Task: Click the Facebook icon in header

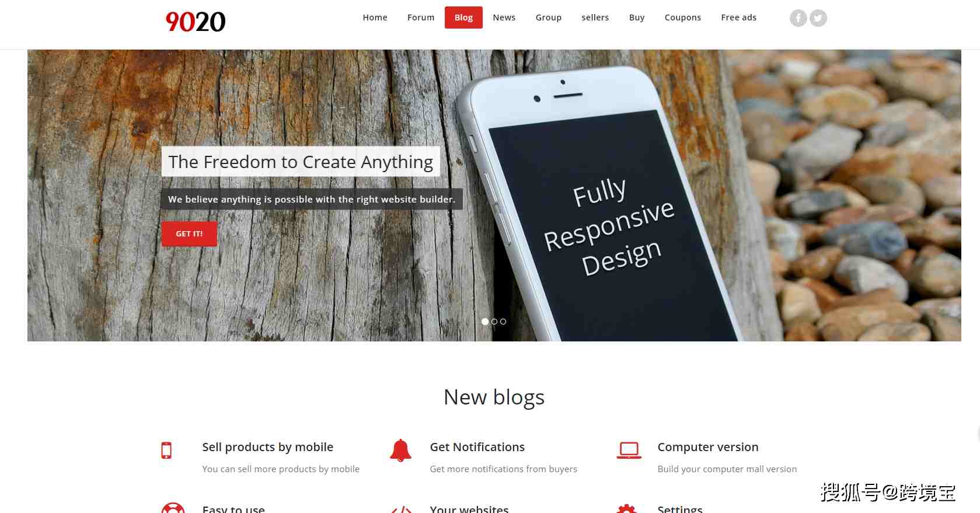Action: pos(798,18)
